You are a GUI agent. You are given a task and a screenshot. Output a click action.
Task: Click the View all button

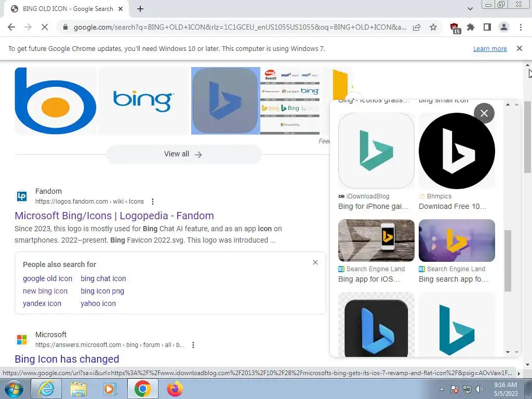pos(183,154)
